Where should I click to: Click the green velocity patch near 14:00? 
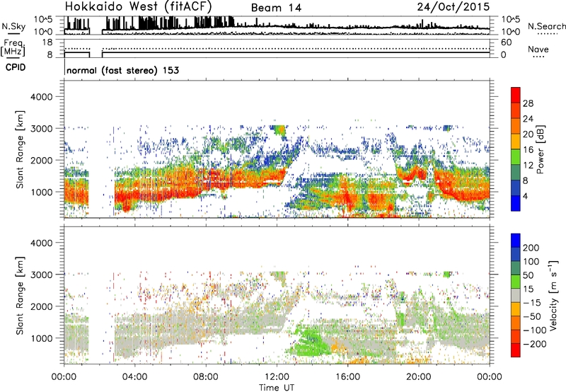(x=308, y=343)
